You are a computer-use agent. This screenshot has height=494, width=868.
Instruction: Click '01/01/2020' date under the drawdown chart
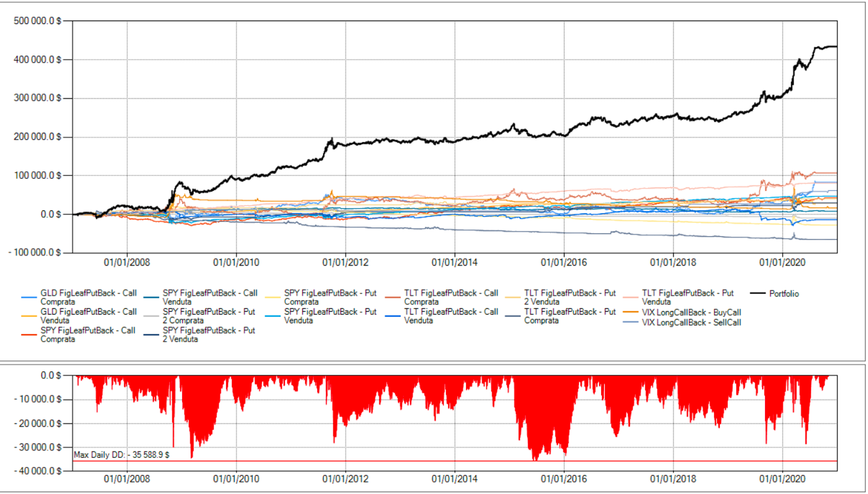(x=783, y=479)
